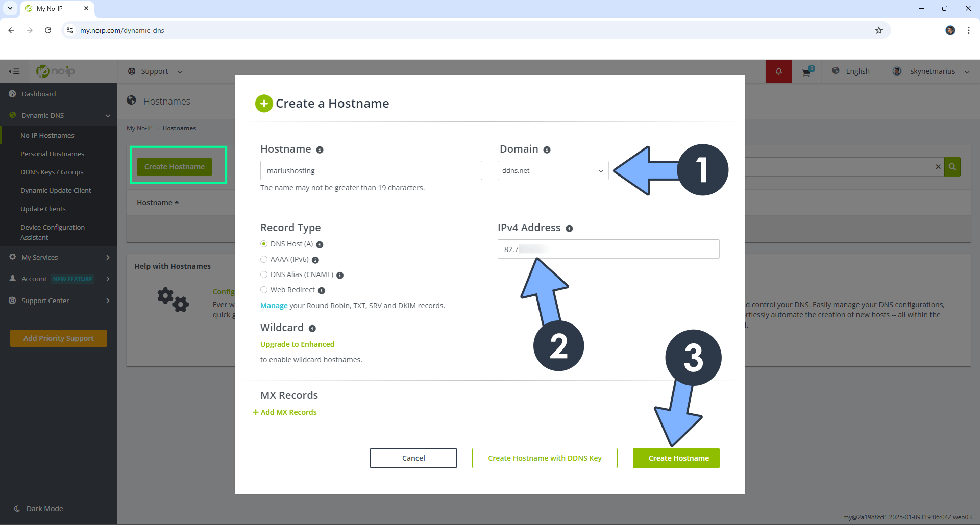980x525 pixels.
Task: Click Create Hostname button behind dialog
Action: click(175, 167)
